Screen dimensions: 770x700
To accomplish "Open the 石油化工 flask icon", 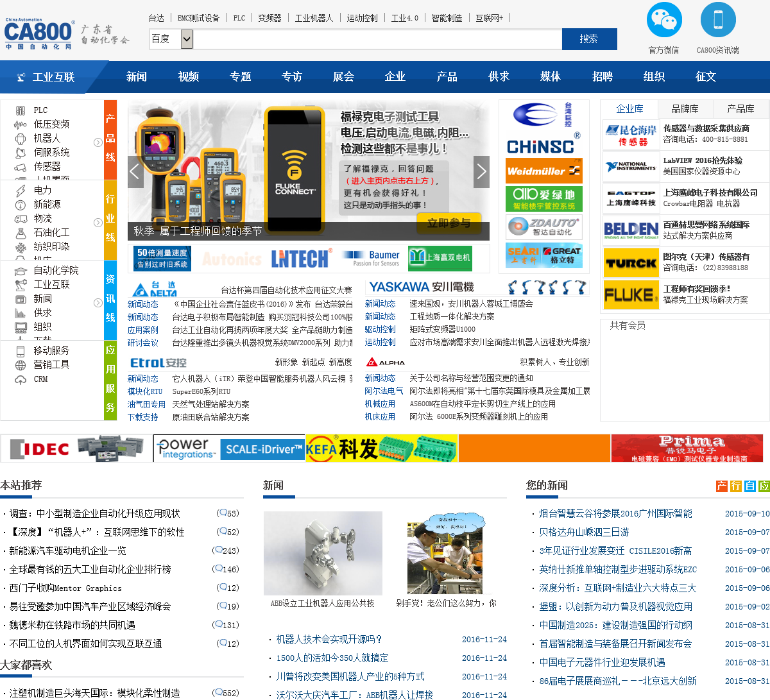I will click(x=21, y=233).
